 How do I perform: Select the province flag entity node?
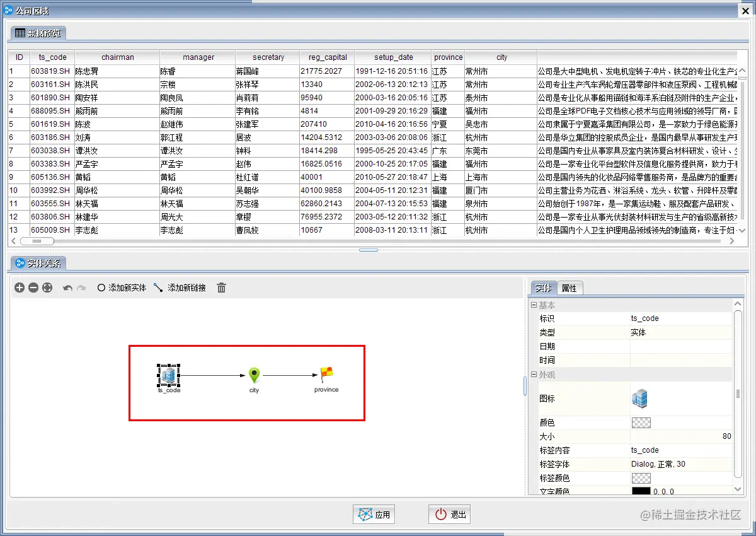point(326,375)
